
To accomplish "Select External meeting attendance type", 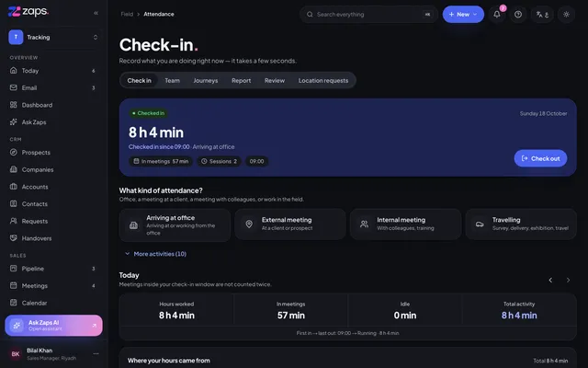I will [x=290, y=224].
